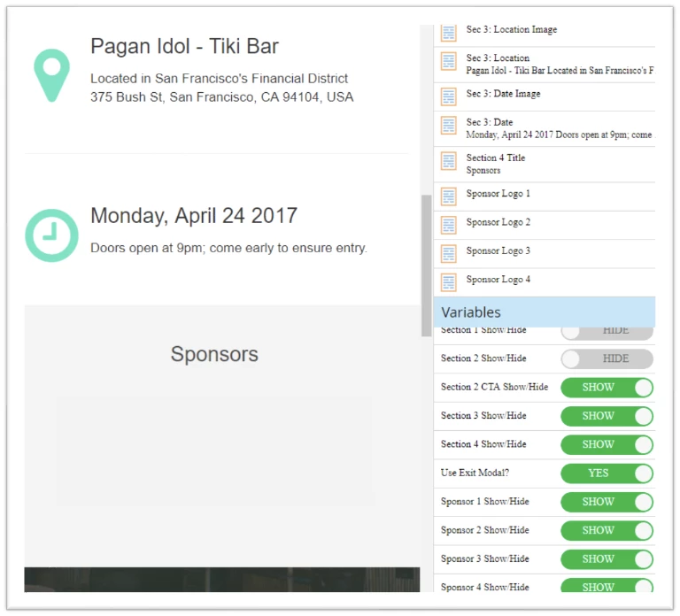The height and width of the screenshot is (616, 680).
Task: Click document icon beside Sponsor Logo 2
Action: click(448, 225)
